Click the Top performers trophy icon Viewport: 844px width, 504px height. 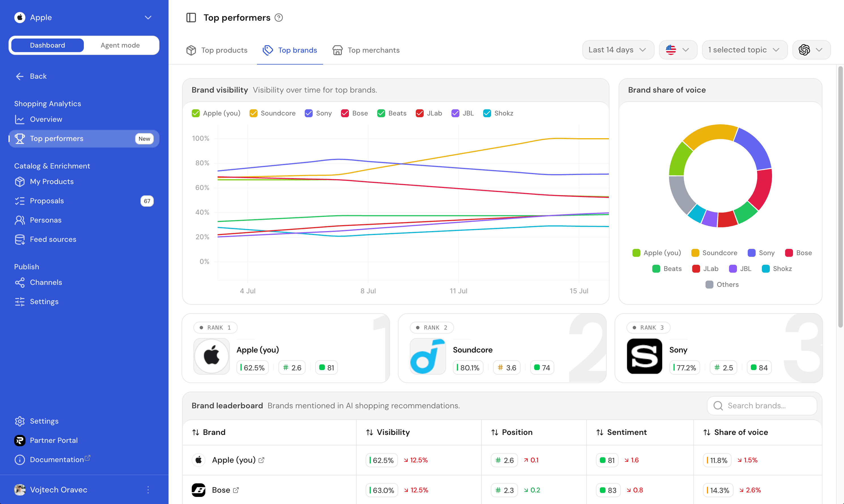tap(20, 138)
